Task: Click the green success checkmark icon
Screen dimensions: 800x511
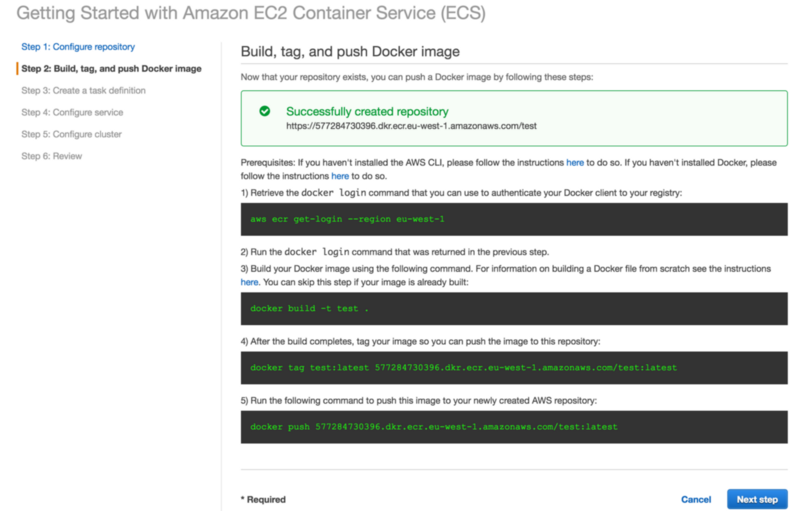Action: tap(265, 112)
